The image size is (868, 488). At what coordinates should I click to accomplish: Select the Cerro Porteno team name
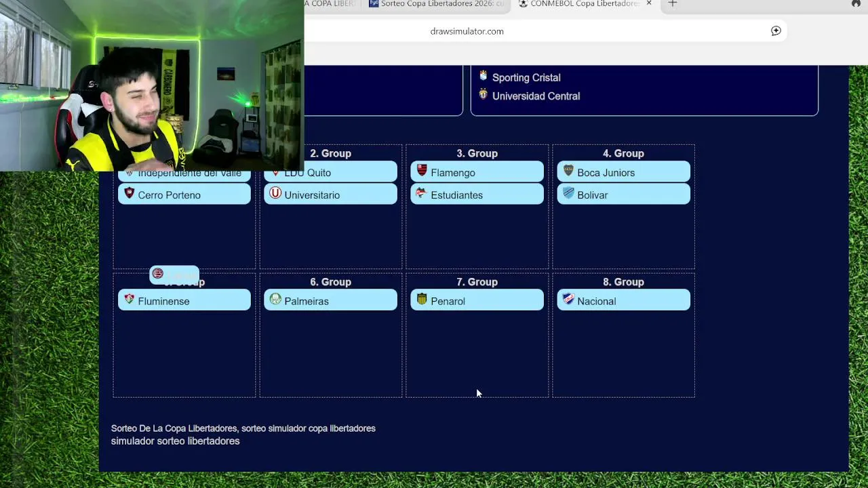pos(169,195)
